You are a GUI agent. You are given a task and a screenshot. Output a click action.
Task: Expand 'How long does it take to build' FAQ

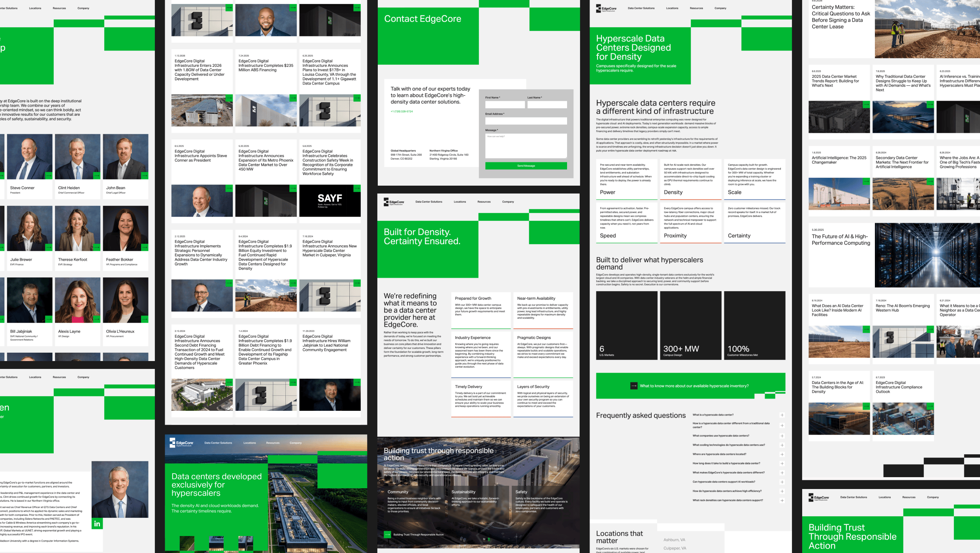coord(782,464)
